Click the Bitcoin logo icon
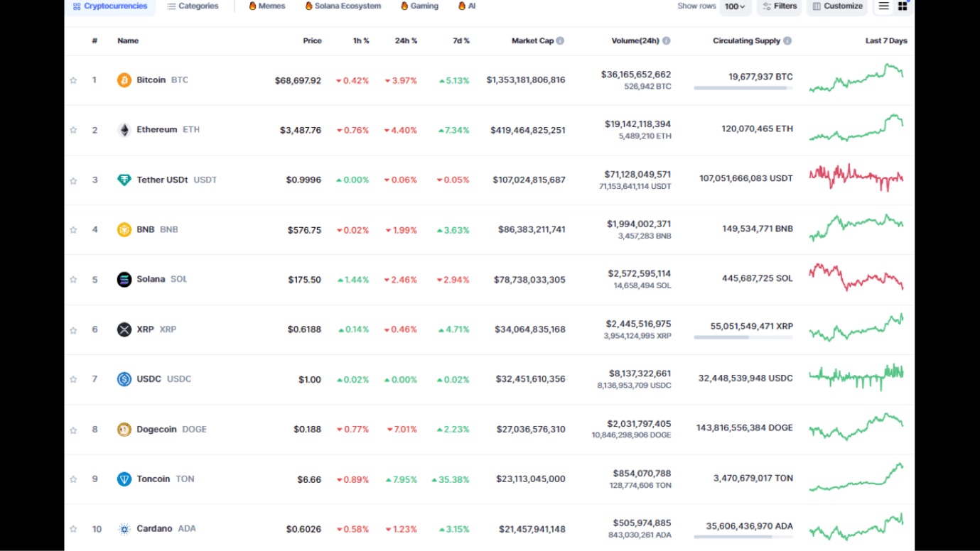The width and height of the screenshot is (980, 551). [124, 80]
